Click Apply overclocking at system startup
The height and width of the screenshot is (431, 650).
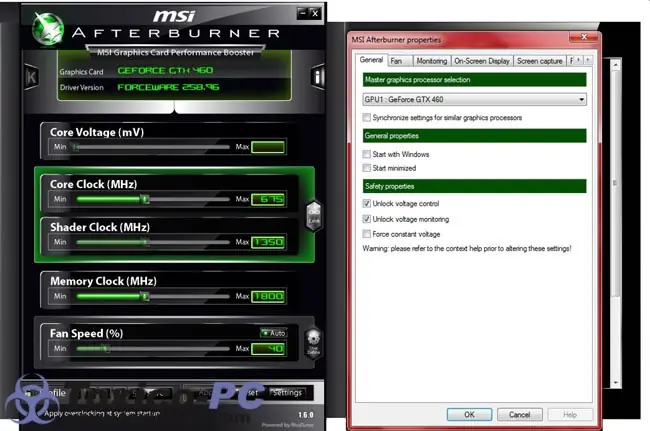pyautogui.click(x=102, y=413)
